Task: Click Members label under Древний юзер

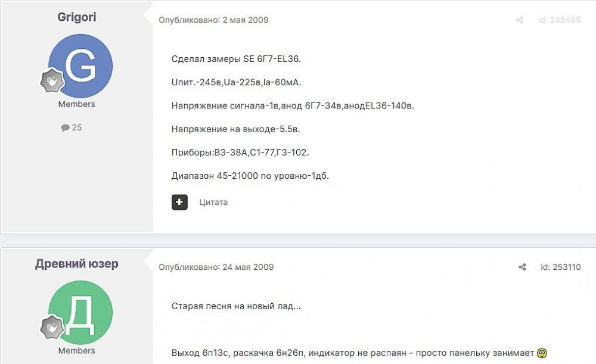Action: (77, 351)
